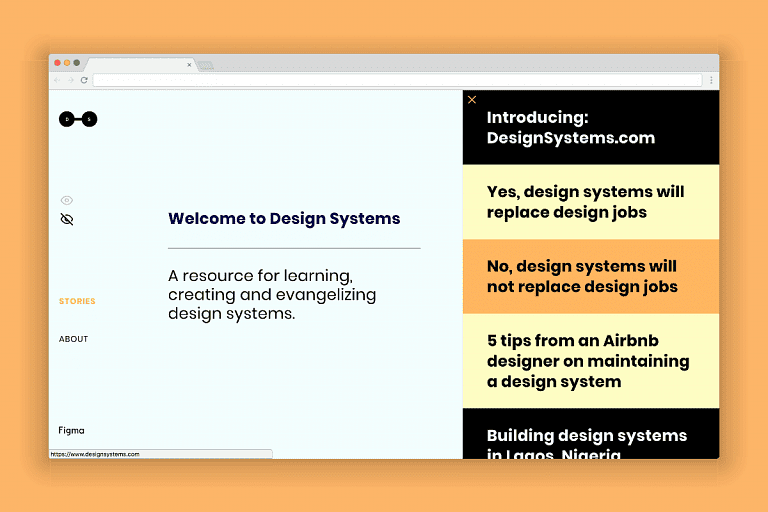Click the browser forward arrow
Screen dimensions: 768x512
(x=70, y=80)
